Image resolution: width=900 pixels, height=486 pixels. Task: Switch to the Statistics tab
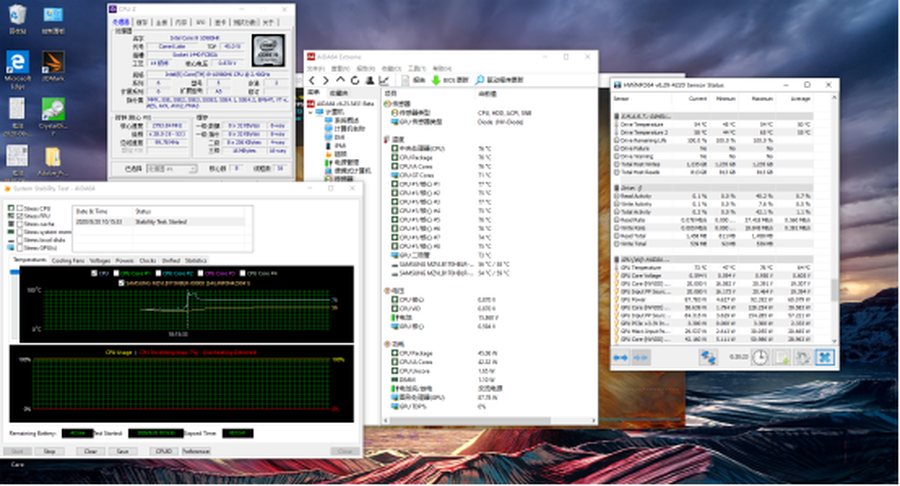click(x=196, y=260)
